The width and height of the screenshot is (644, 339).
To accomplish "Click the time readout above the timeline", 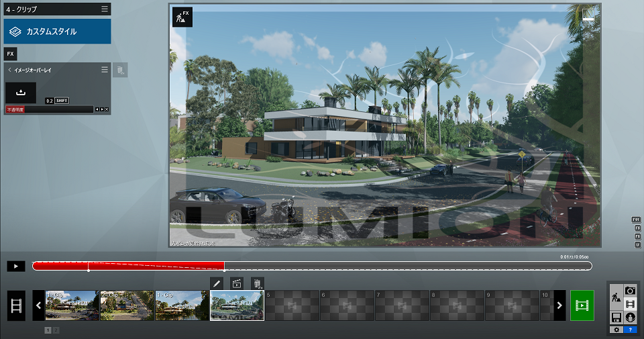I will pyautogui.click(x=574, y=257).
